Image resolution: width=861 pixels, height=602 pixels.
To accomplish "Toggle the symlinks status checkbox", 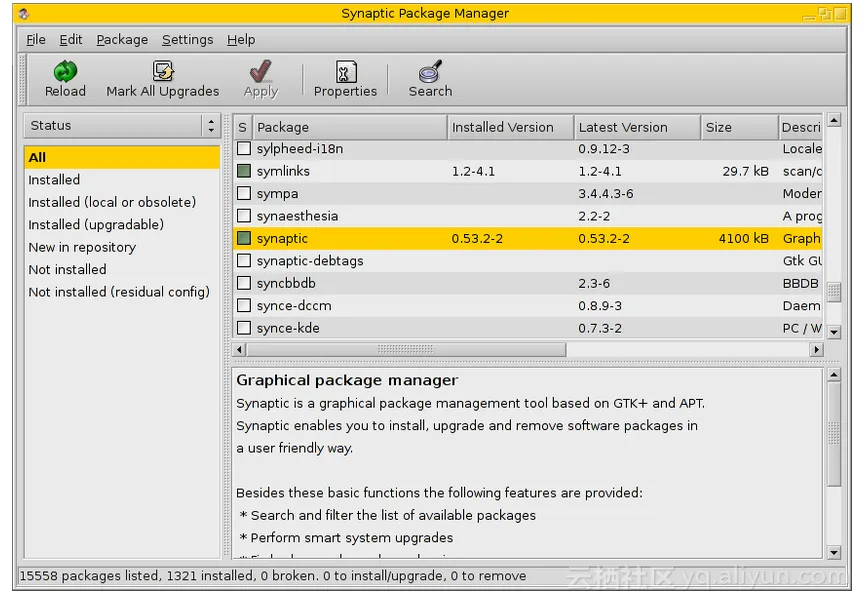I will (x=244, y=171).
